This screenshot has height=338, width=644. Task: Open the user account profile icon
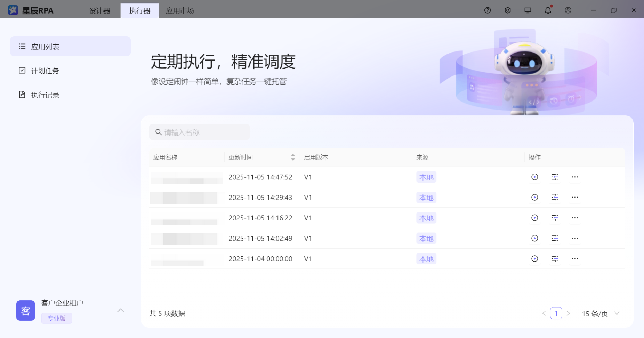[x=568, y=10]
